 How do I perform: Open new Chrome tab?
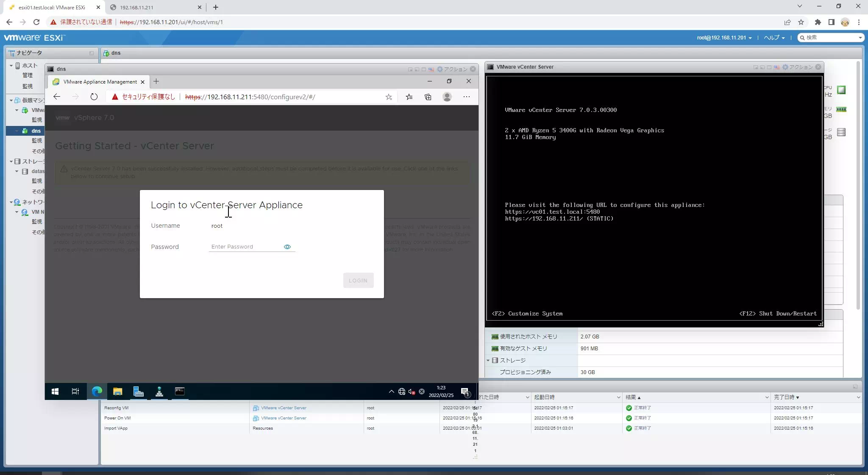pyautogui.click(x=215, y=7)
